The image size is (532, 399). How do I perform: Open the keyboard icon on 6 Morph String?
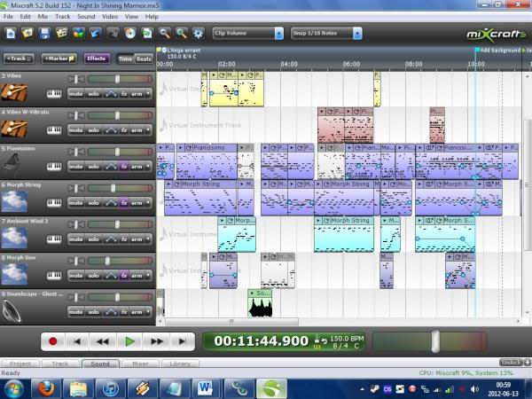coord(54,203)
